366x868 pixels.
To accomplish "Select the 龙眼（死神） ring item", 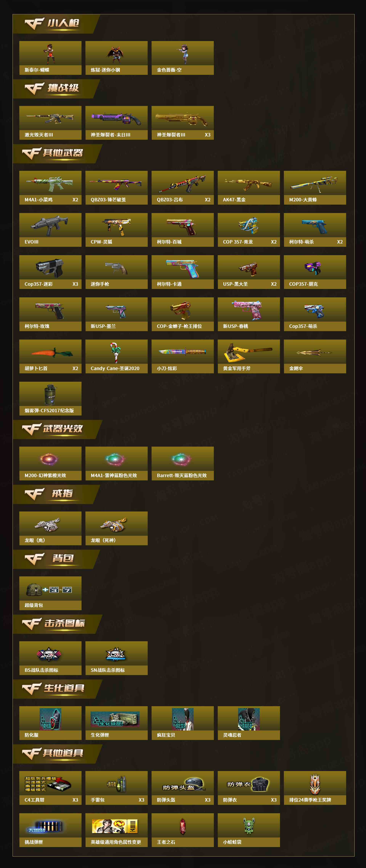I will tap(116, 528).
